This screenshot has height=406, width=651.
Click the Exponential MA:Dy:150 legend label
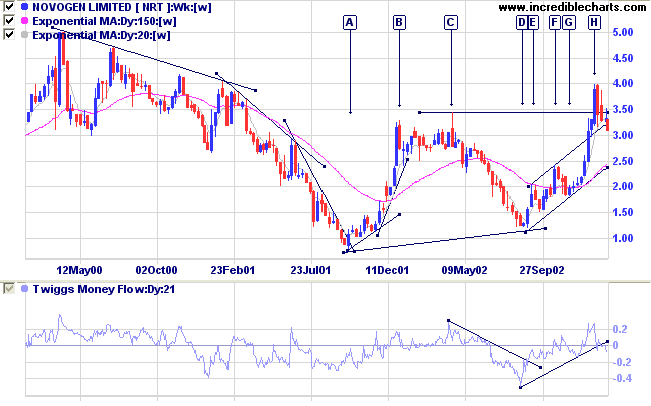(x=104, y=21)
